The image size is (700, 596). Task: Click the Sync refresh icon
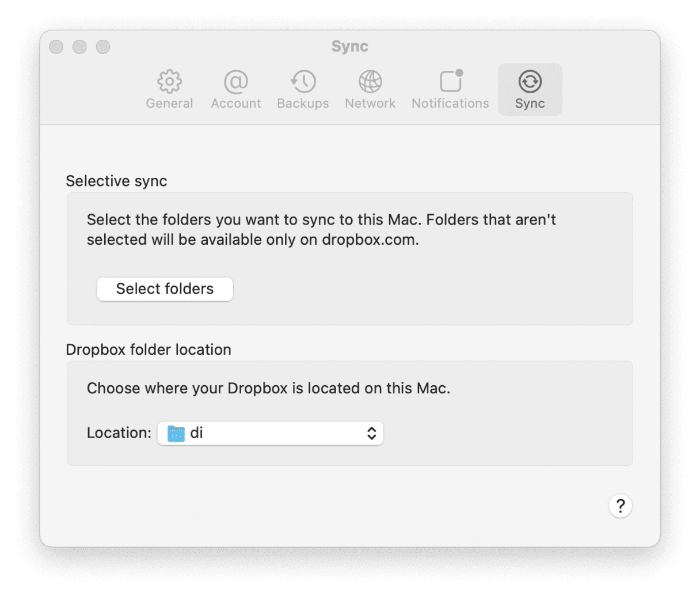tap(529, 81)
